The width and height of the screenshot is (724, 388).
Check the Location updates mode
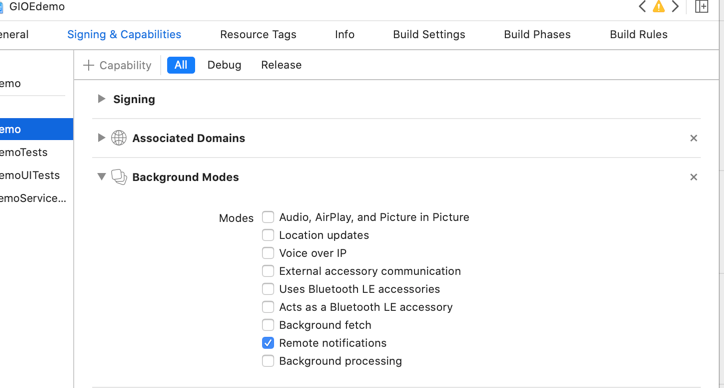click(268, 235)
